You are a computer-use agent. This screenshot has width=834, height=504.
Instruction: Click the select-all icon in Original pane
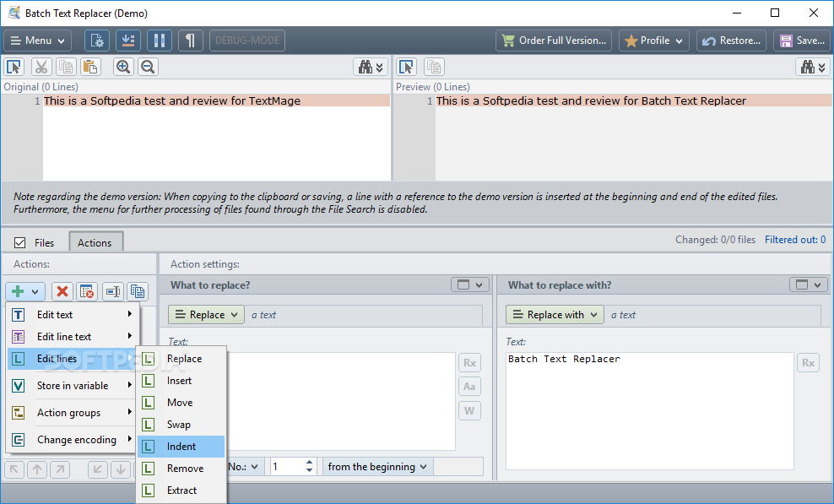click(14, 67)
